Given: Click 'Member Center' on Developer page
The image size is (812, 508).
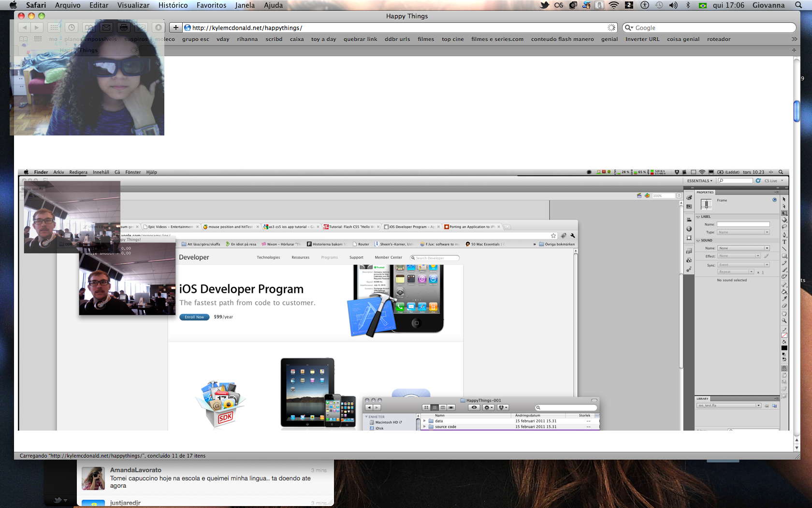Looking at the screenshot, I should pos(389,257).
